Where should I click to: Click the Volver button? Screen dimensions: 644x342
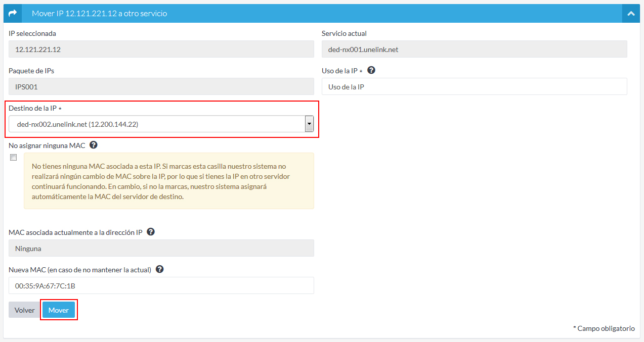(24, 310)
